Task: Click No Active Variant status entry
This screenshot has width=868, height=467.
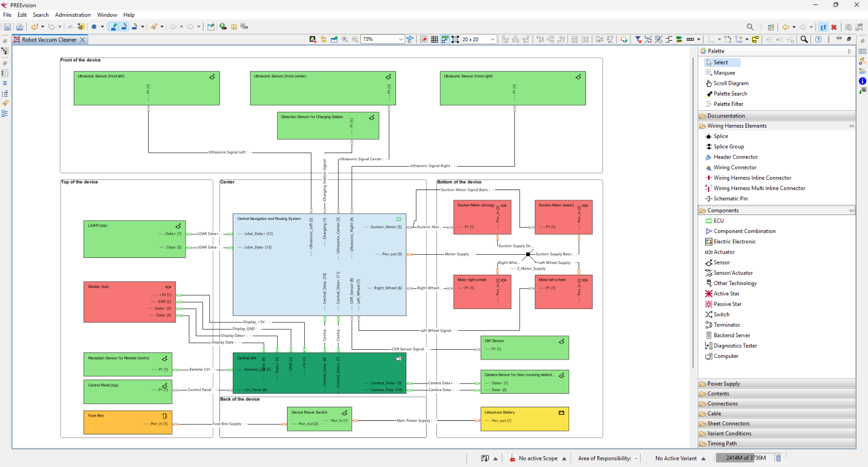Action: pos(676,458)
